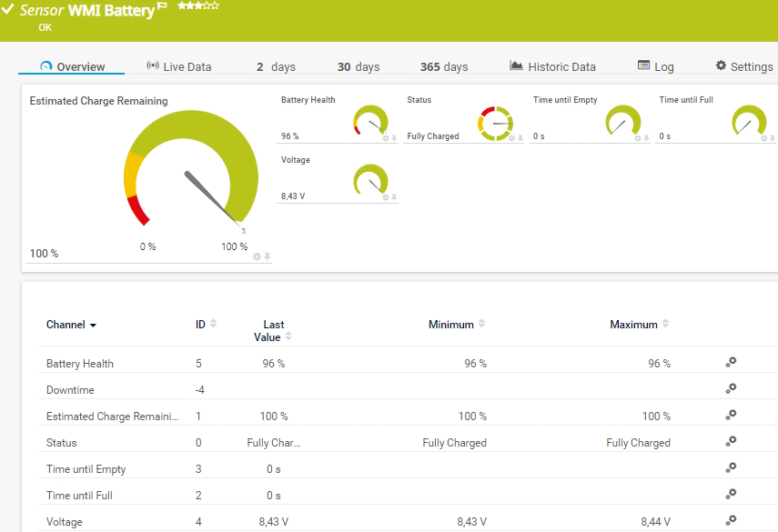Sort table by Maximum column
Screen dimensions: 778x532
(665, 324)
